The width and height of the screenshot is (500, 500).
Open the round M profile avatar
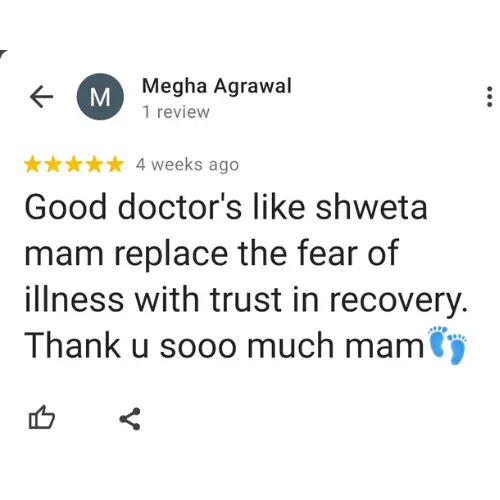pos(100,97)
